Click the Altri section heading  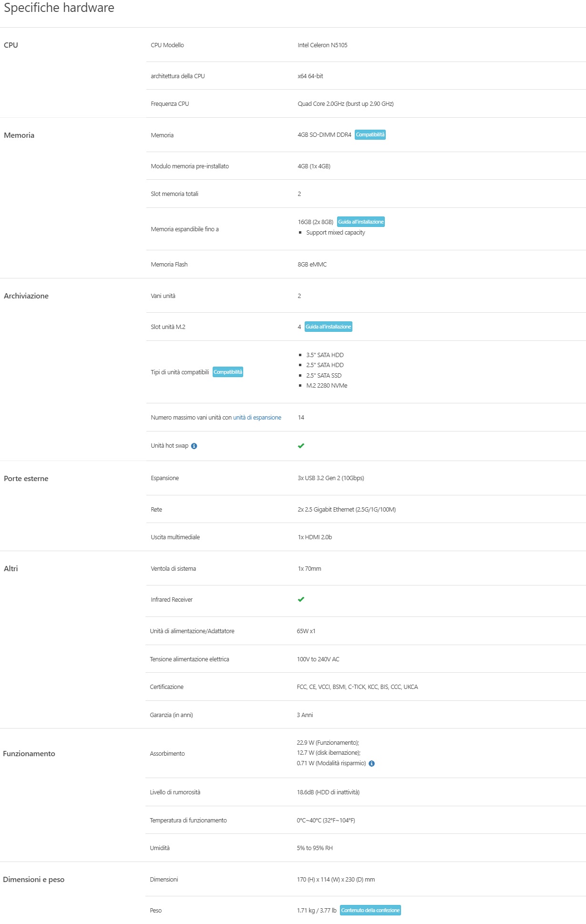pyautogui.click(x=11, y=569)
